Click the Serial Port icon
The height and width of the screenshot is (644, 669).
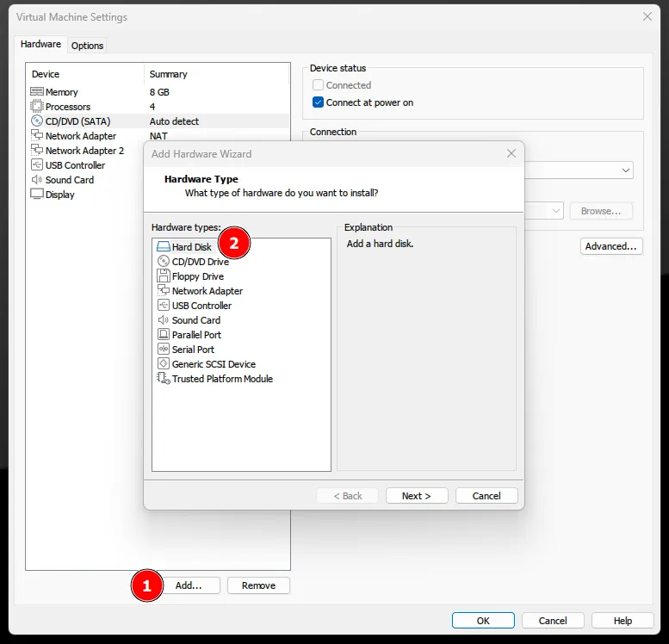[164, 350]
